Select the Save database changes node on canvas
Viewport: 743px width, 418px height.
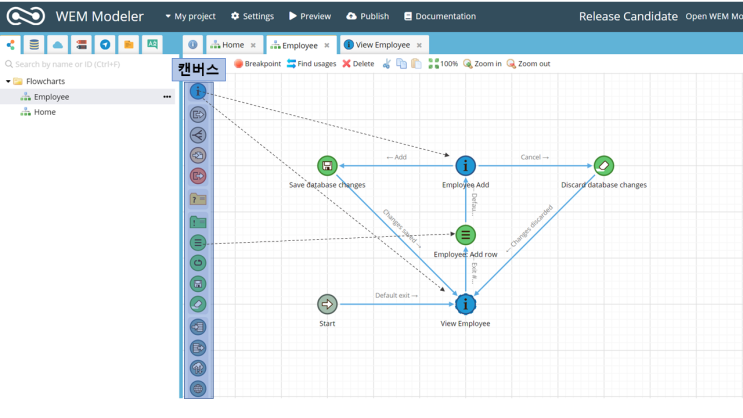(x=327, y=166)
